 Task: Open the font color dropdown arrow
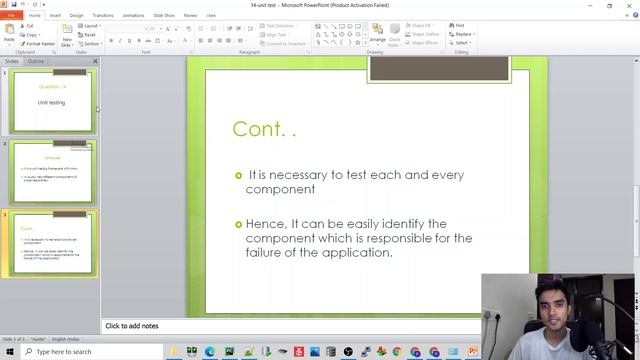click(x=190, y=41)
